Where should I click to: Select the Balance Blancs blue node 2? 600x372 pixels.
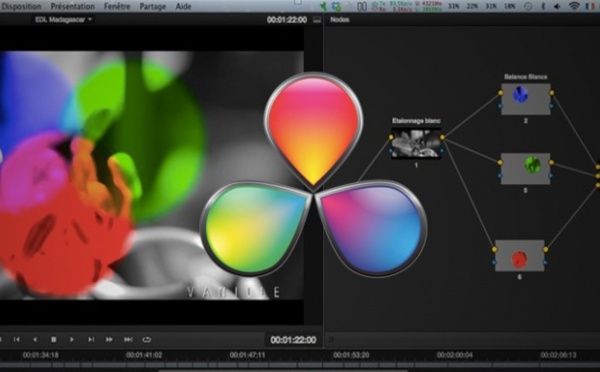tap(526, 99)
